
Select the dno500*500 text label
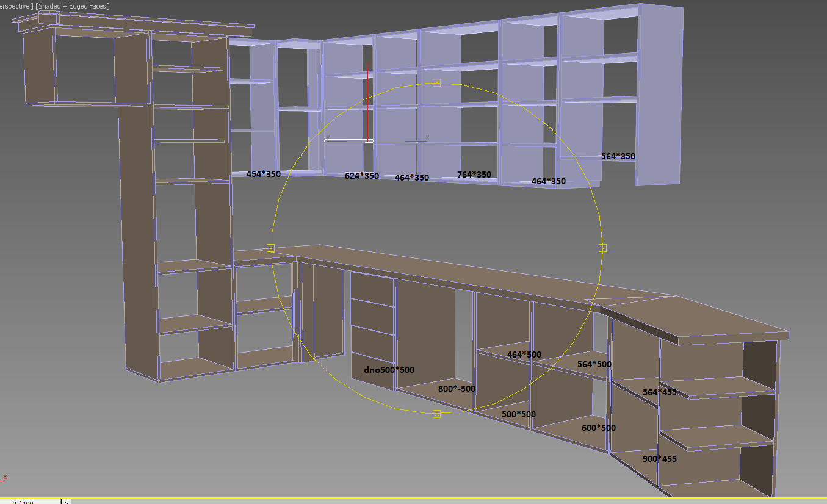pos(389,370)
